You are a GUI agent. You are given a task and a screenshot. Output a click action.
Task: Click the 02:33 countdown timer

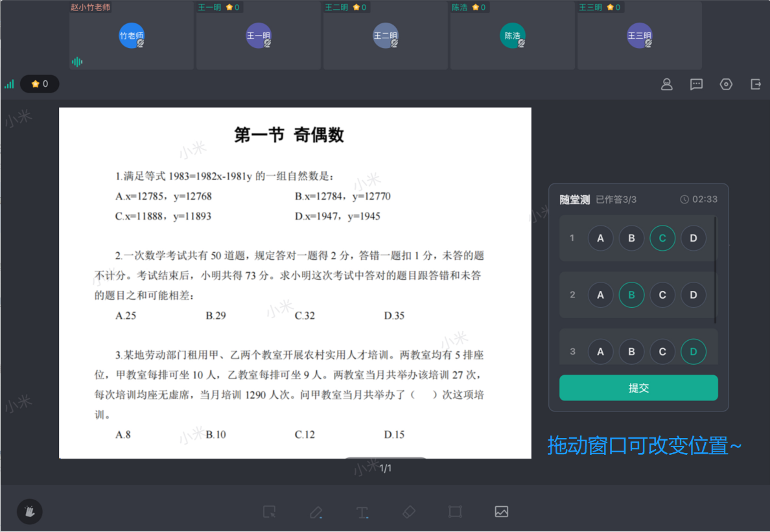coord(705,199)
